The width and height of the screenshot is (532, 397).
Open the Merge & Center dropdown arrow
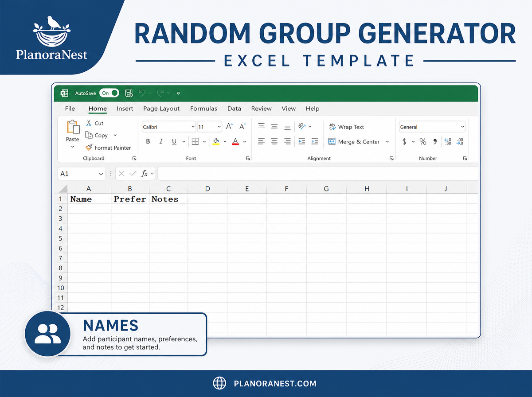pyautogui.click(x=387, y=142)
